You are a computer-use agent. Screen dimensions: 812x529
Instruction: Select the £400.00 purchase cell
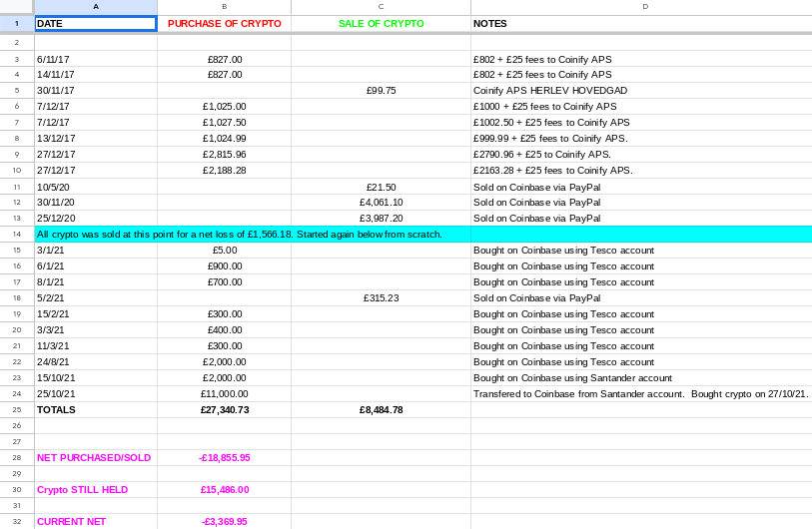coord(225,329)
